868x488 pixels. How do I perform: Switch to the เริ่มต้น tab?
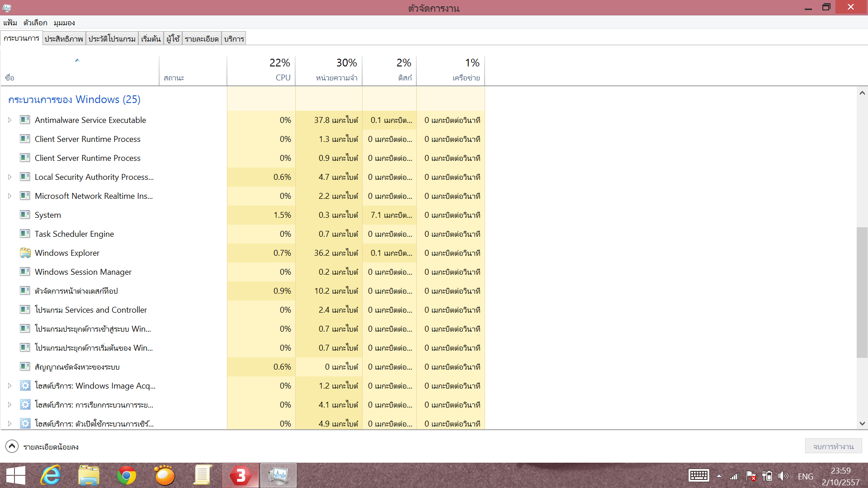pos(151,39)
